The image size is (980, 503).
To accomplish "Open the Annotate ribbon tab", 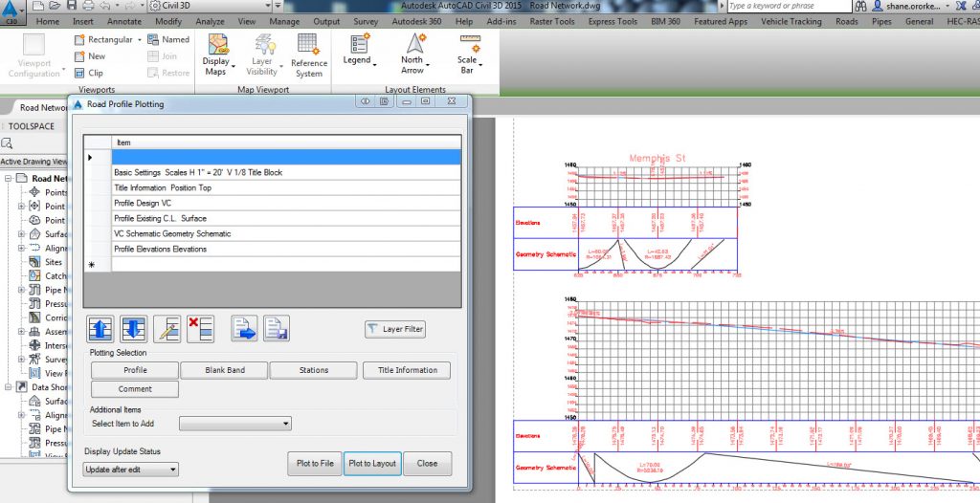I will pos(124,21).
